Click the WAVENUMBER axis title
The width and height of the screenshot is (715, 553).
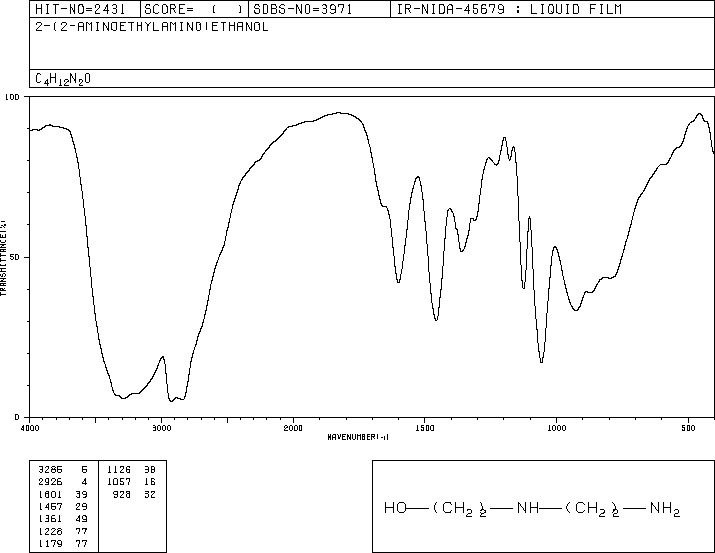pyautogui.click(x=358, y=437)
